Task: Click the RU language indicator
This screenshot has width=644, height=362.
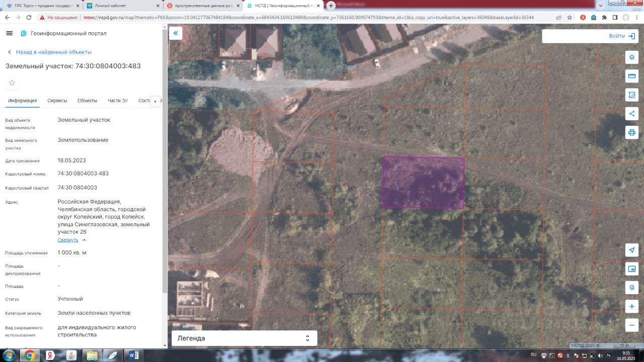Action: (x=534, y=355)
